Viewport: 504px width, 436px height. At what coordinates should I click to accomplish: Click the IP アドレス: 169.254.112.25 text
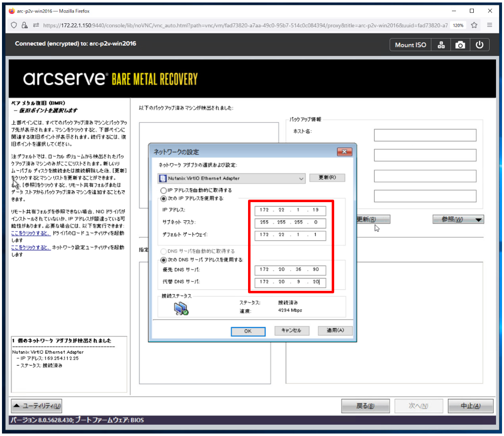[x=50, y=358]
